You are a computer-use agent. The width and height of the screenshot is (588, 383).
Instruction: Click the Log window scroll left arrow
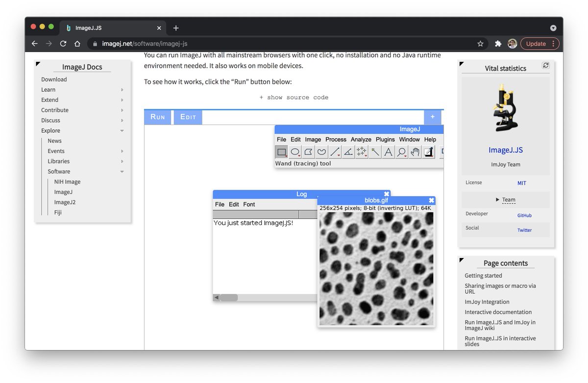(216, 298)
